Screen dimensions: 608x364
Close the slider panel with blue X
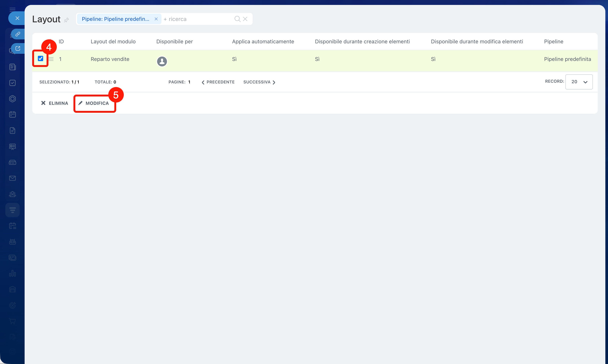(x=17, y=18)
